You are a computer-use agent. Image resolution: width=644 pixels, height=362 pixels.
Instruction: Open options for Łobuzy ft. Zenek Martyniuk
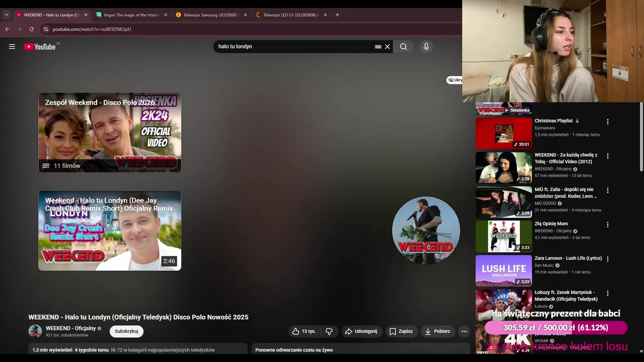pos(607,293)
